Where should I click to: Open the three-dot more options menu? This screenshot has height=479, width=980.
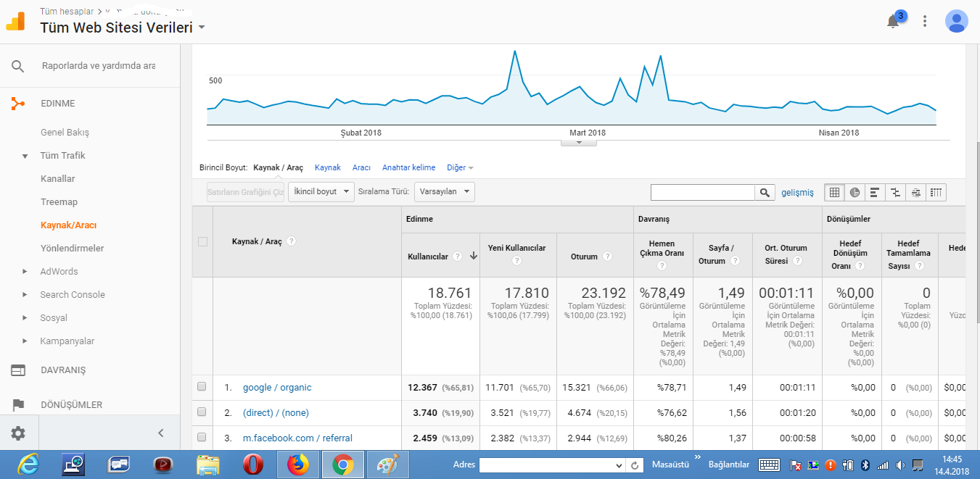(925, 21)
